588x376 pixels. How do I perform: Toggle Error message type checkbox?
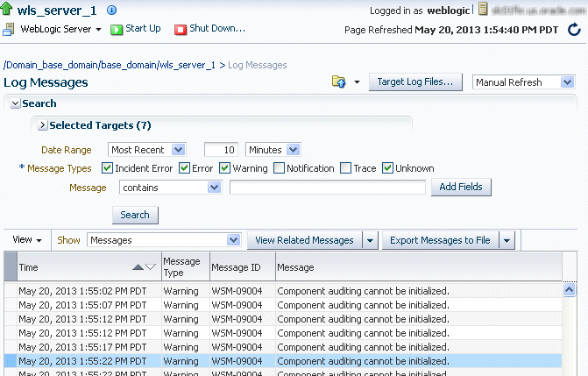click(x=184, y=168)
